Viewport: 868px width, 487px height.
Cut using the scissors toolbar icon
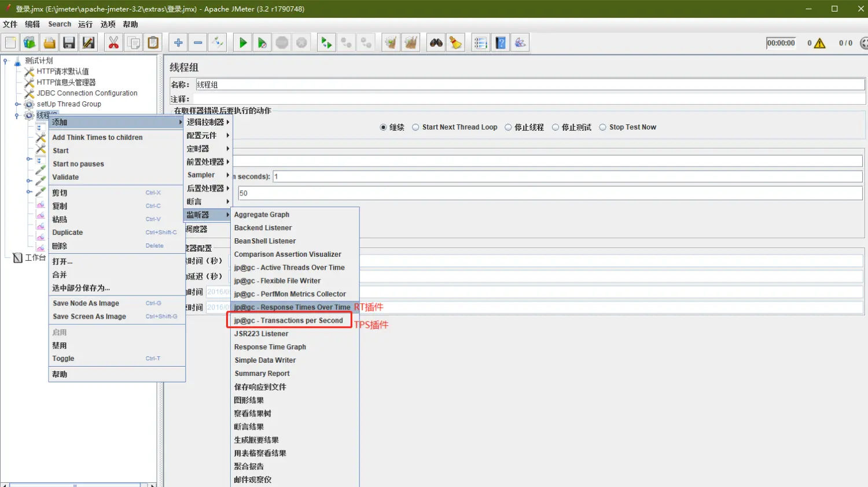point(113,42)
